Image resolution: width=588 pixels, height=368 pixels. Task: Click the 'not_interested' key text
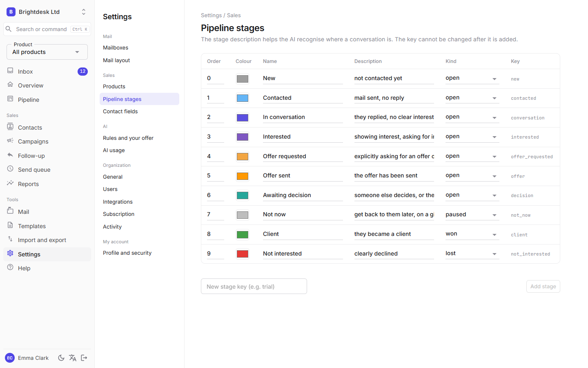(x=530, y=254)
